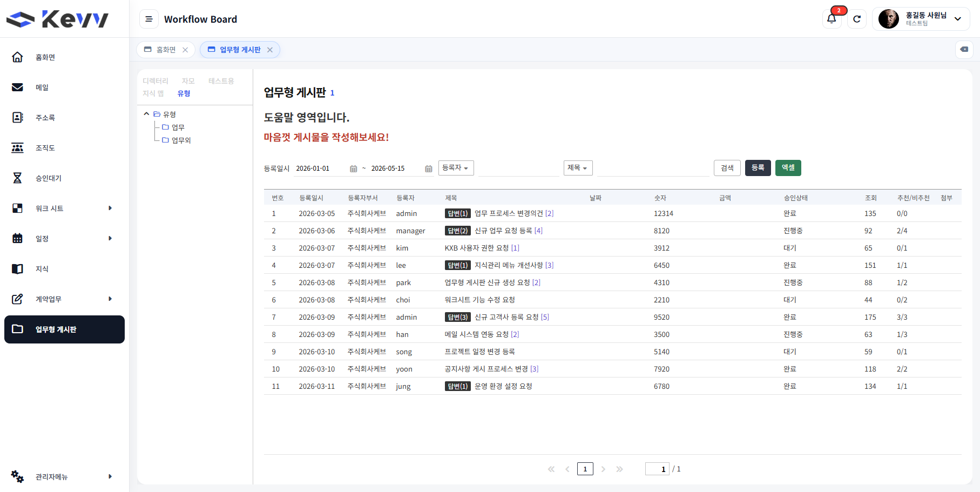Open the 관리자메뉴 gears icon
The height and width of the screenshot is (492, 980).
tap(17, 476)
